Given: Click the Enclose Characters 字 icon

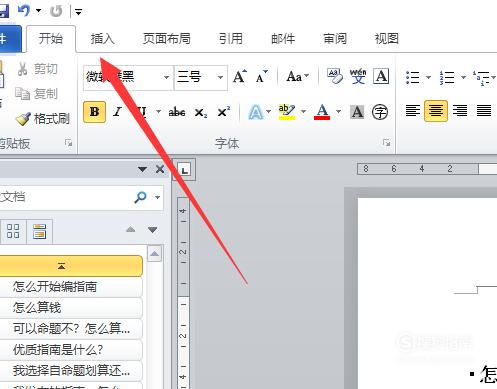Looking at the screenshot, I should click(x=380, y=112).
